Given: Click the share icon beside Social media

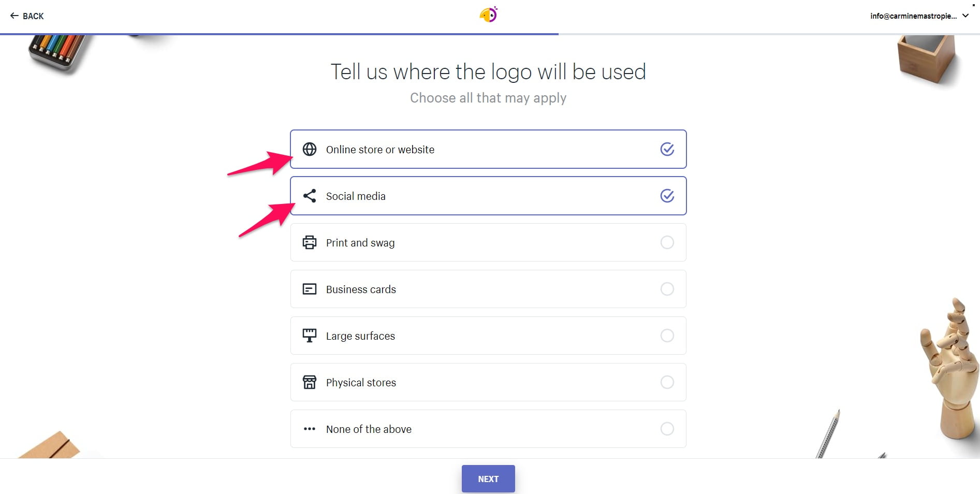Looking at the screenshot, I should coord(310,196).
